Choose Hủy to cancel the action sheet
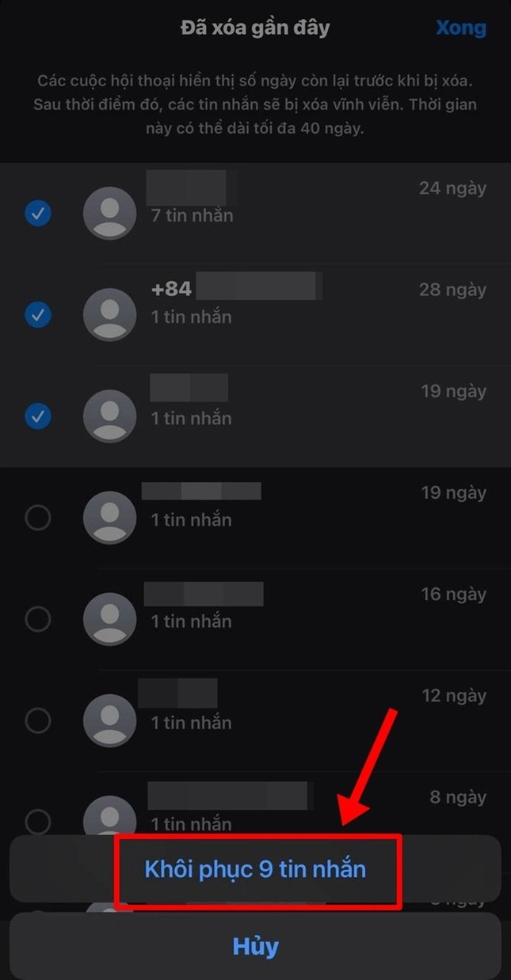The image size is (511, 980). coord(255,946)
